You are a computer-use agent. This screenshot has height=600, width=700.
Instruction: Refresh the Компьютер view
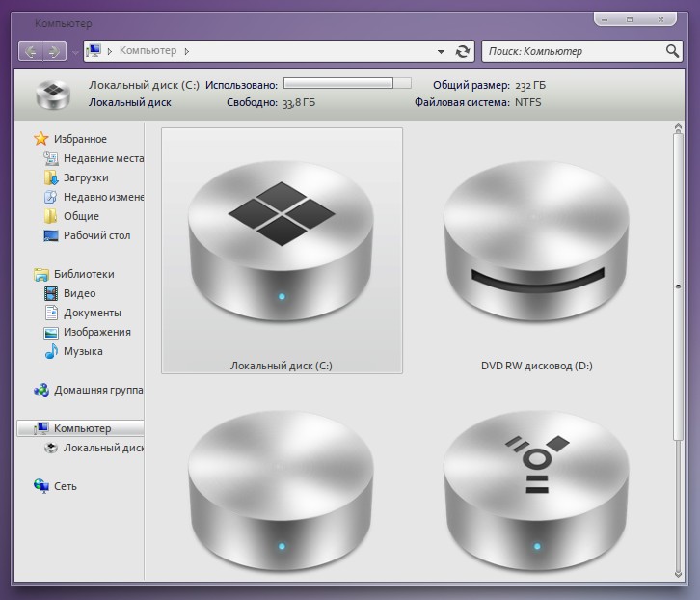click(x=463, y=51)
